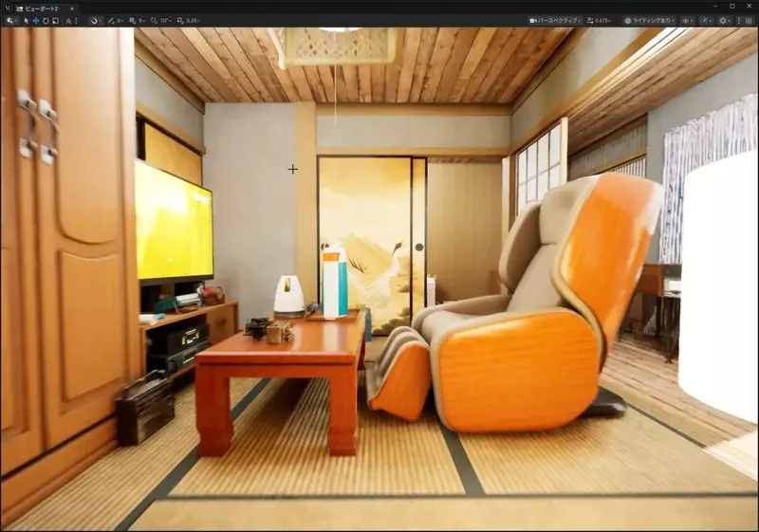Open the viewport layout icon at far right

[749, 21]
